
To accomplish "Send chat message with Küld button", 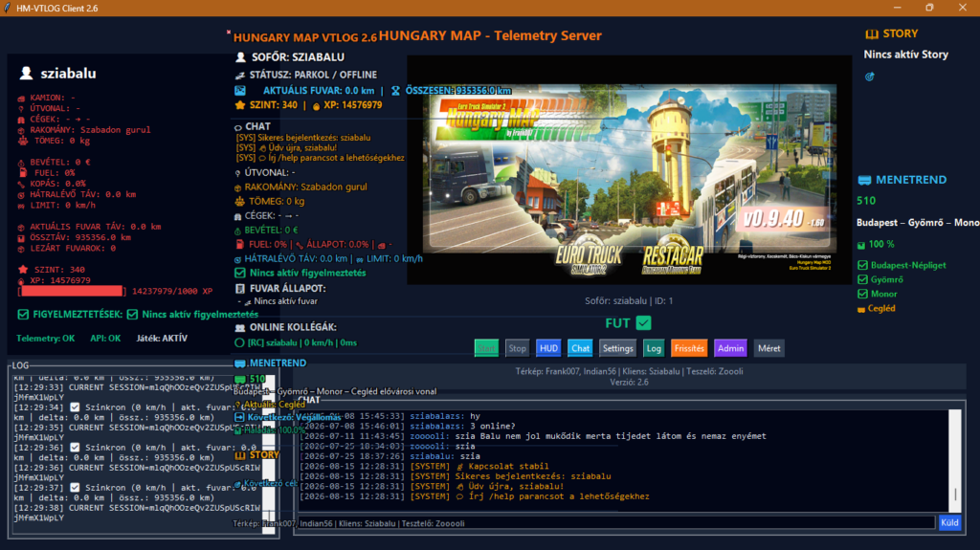I will point(949,522).
